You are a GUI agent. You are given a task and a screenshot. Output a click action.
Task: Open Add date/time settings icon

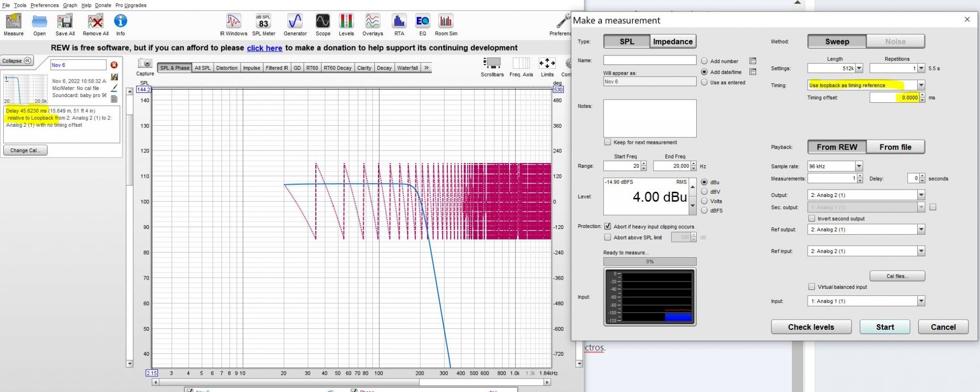753,72
